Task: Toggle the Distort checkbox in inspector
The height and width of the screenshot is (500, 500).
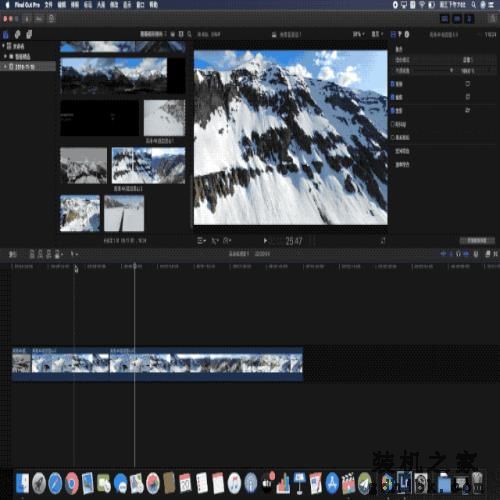Action: [x=393, y=110]
